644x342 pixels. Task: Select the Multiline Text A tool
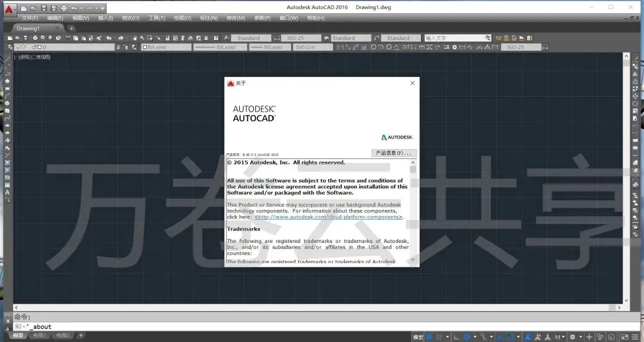pyautogui.click(x=7, y=192)
